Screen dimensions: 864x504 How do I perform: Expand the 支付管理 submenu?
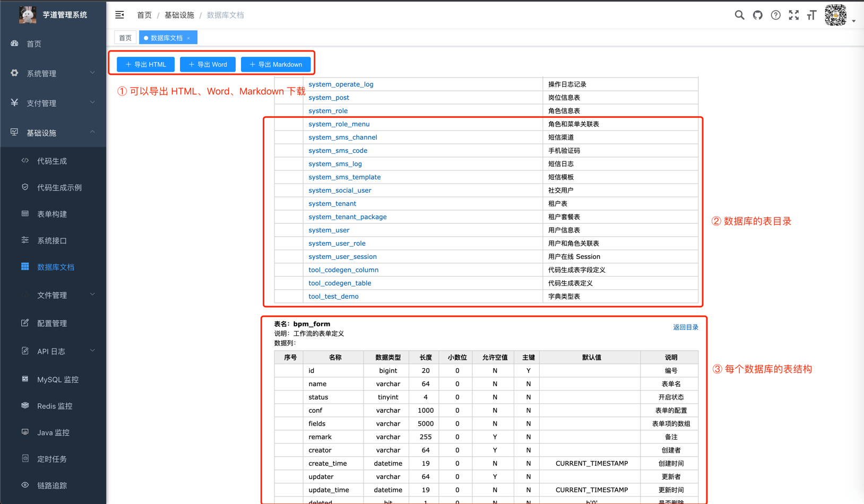pos(53,103)
